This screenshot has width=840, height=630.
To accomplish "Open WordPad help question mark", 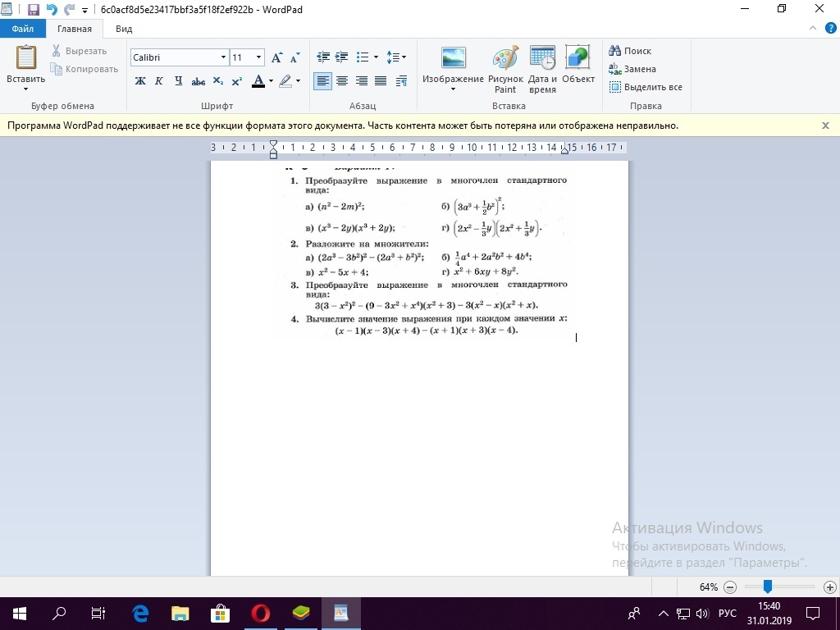I will (830, 29).
